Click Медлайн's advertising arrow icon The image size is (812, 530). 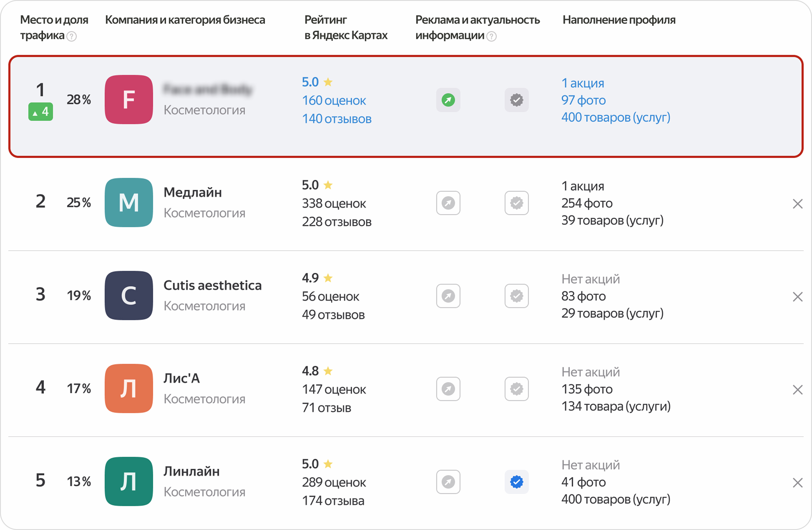click(448, 203)
